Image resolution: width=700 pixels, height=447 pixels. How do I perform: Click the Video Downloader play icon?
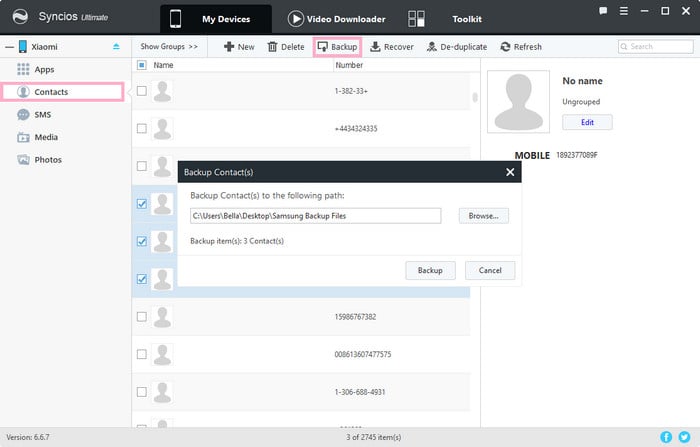[x=295, y=19]
